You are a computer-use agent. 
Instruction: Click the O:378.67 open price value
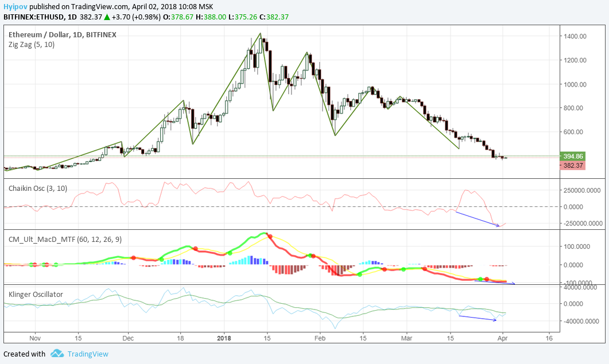pyautogui.click(x=178, y=17)
